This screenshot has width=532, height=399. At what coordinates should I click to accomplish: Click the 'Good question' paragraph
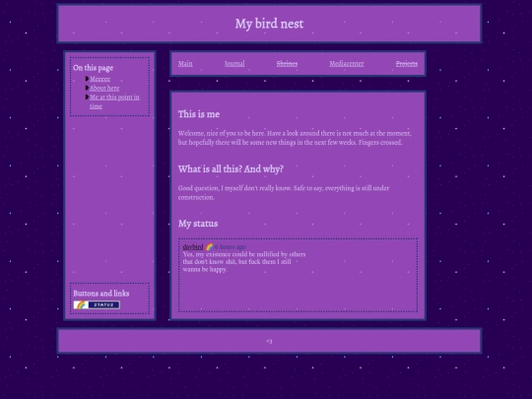pyautogui.click(x=284, y=192)
